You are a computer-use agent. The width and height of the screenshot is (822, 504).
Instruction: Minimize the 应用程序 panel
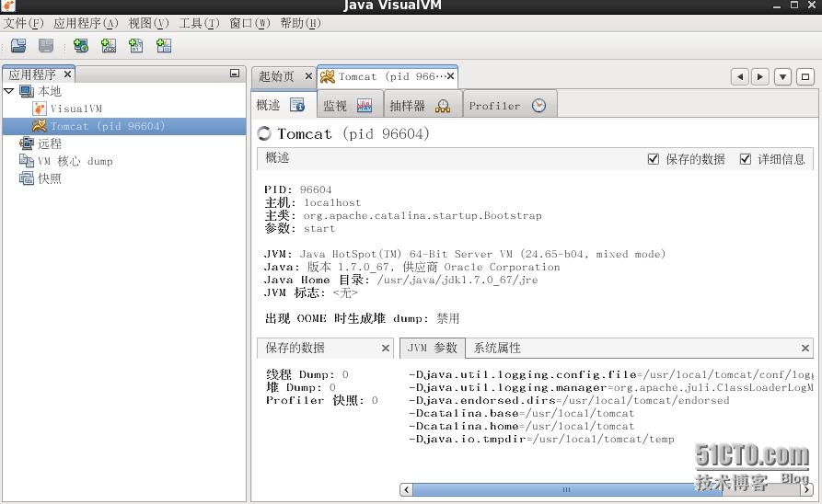(x=235, y=74)
